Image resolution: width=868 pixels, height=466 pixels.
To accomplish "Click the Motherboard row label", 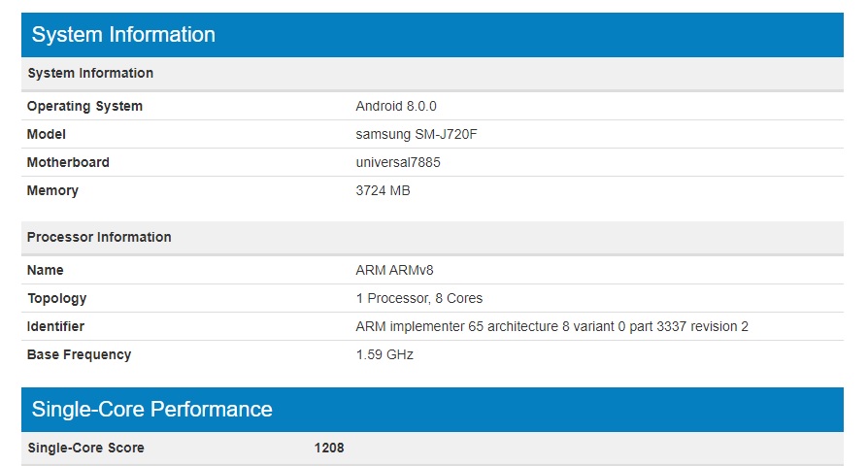I will [x=68, y=162].
